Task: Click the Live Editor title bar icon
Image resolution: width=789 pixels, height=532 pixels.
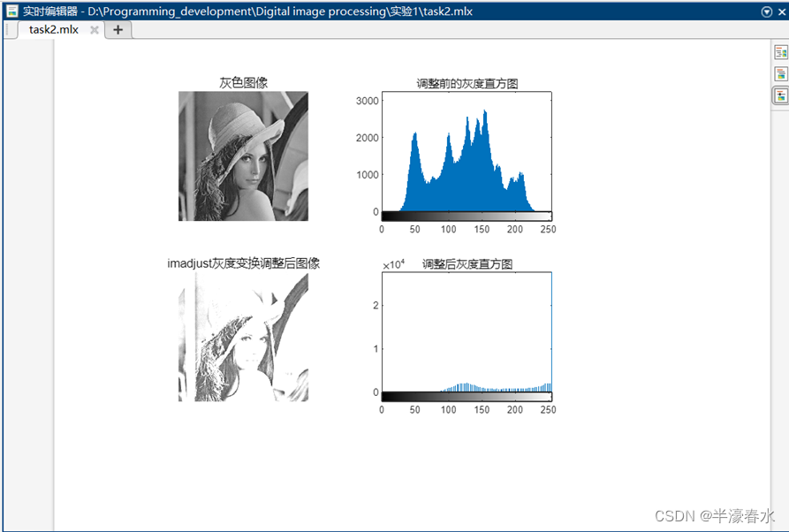Action: tap(11, 11)
